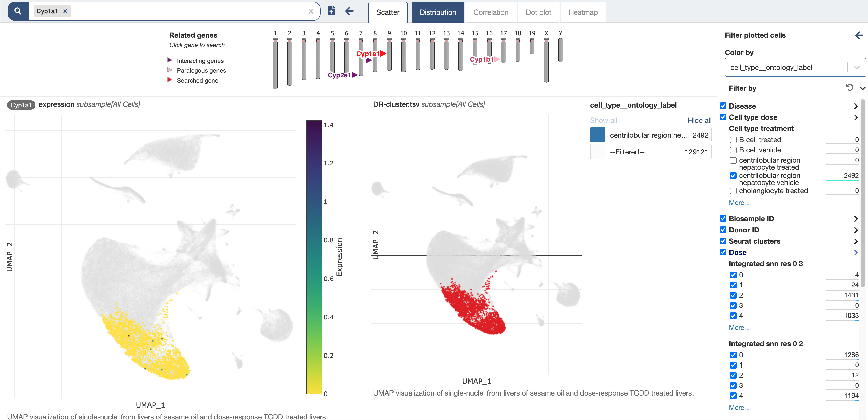Check cholangiocyte treated

pos(733,191)
